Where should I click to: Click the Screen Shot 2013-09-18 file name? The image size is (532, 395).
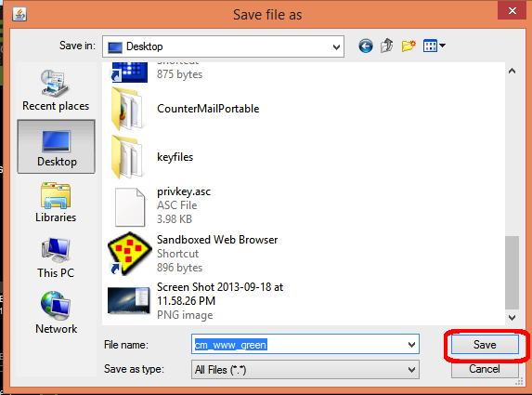(220, 294)
